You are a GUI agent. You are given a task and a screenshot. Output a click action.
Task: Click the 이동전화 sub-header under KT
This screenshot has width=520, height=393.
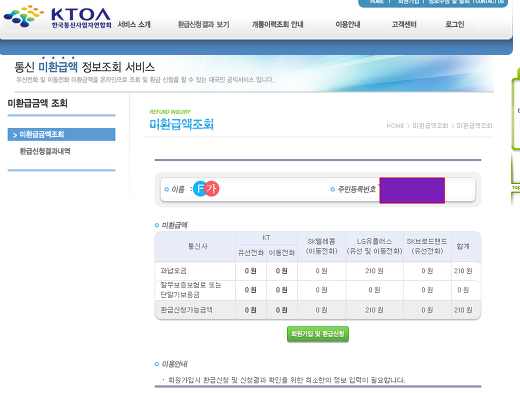(x=282, y=253)
